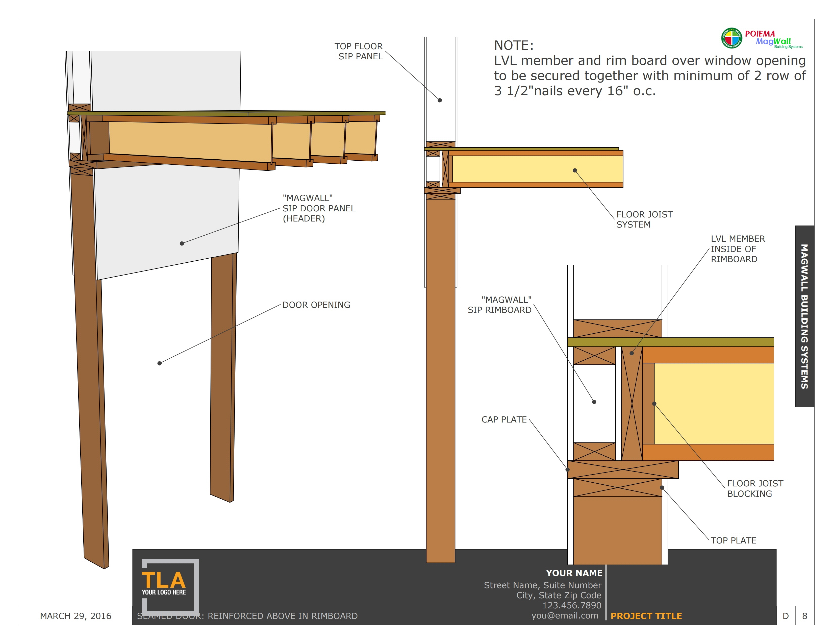Select the 'FLOOR JOIST BLOCKING' label
This screenshot has height=644, width=833.
point(755,488)
